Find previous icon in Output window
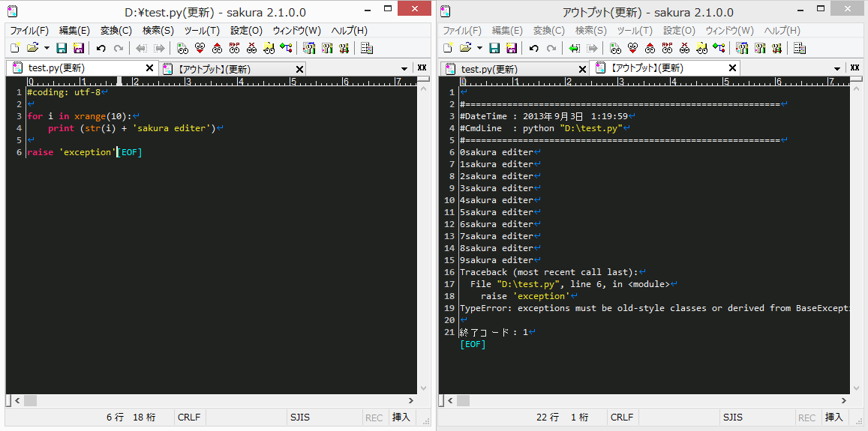 point(650,48)
